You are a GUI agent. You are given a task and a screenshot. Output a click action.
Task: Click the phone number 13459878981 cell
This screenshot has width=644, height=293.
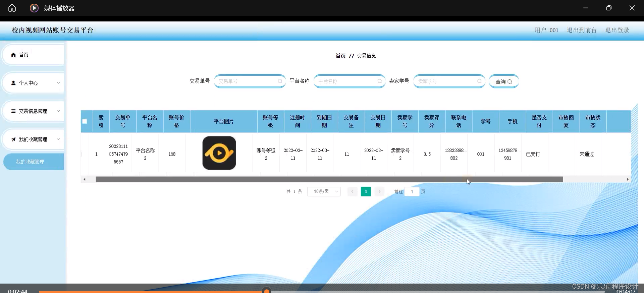pyautogui.click(x=508, y=154)
